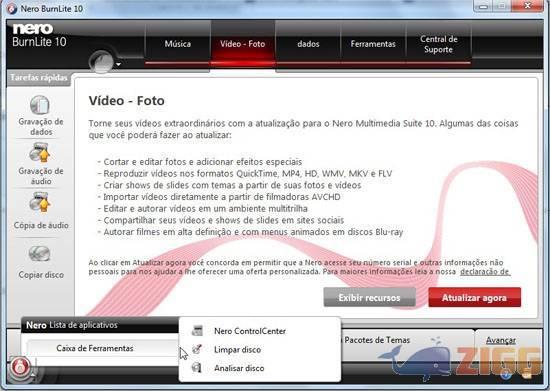Image resolution: width=550 pixels, height=391 pixels.
Task: Select the Ferramentas tab
Action: coord(373,44)
